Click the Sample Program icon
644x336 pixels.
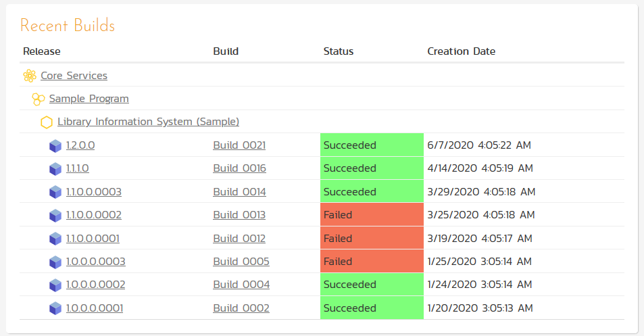pos(39,99)
